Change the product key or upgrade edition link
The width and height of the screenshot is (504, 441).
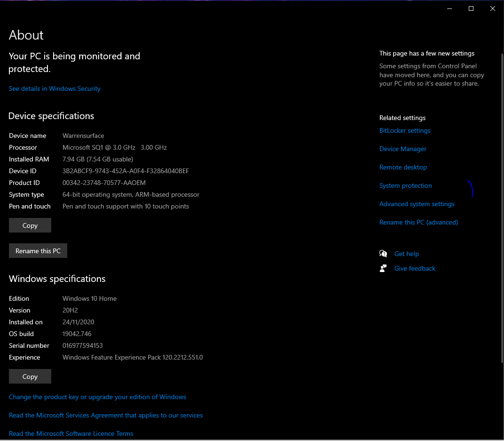point(97,397)
